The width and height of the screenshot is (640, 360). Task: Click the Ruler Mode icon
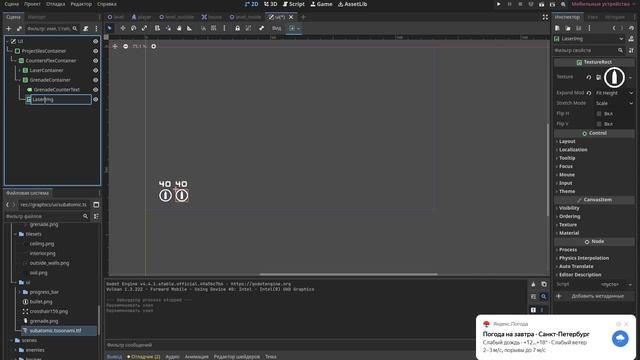189,28
